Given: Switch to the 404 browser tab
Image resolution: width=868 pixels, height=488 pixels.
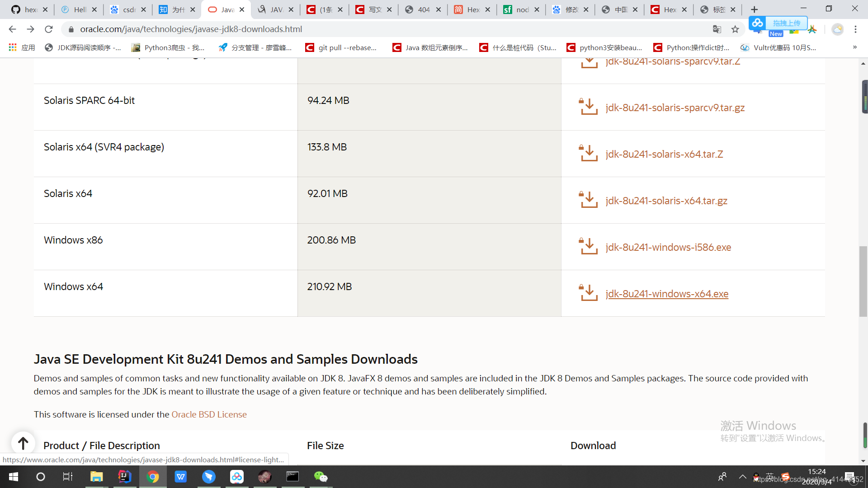Looking at the screenshot, I should click(422, 9).
